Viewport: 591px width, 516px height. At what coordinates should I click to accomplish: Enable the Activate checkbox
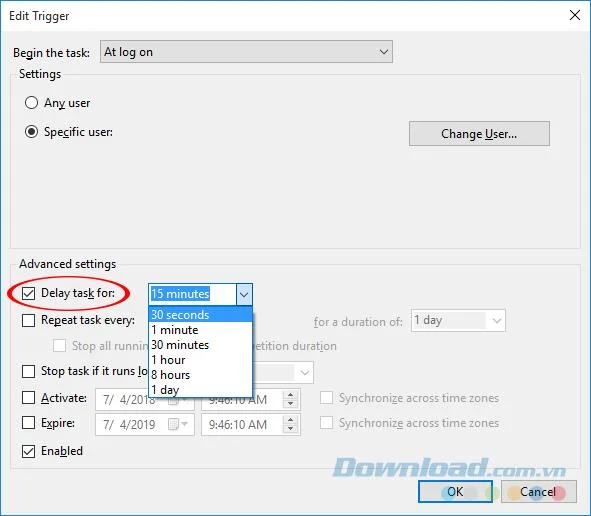(29, 398)
